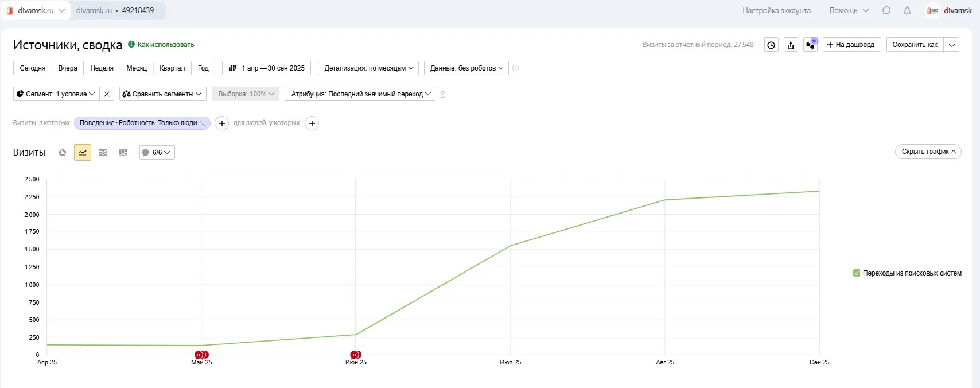The image size is (980, 388).
Task: Select the 'Месяц' period tab
Action: coord(137,68)
